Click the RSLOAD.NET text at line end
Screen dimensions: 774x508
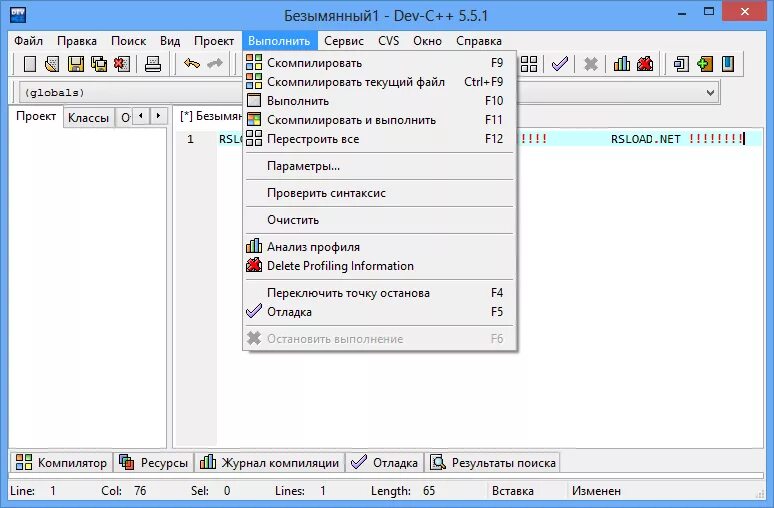pos(646,139)
